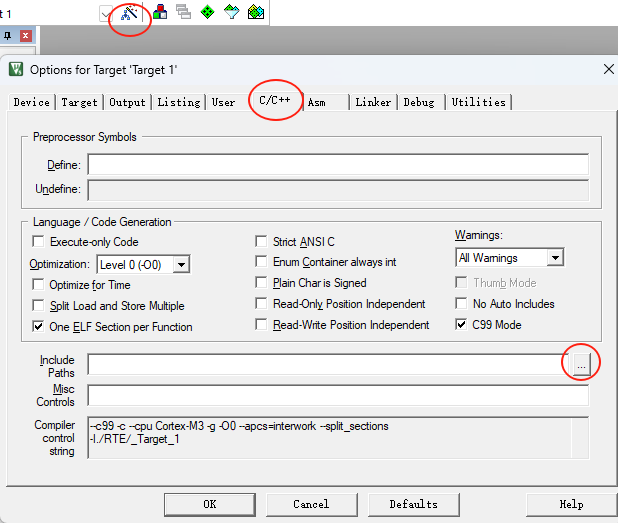
Task: Close the Options for Target dialog
Action: (x=609, y=69)
